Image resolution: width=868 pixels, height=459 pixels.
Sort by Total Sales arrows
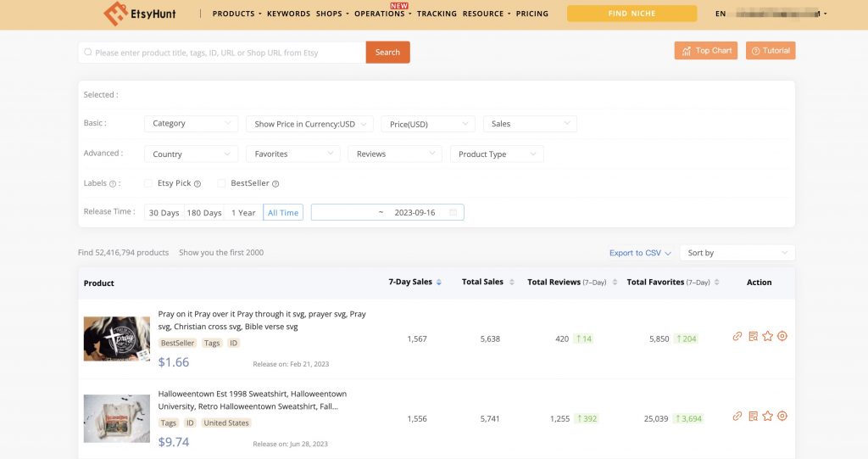(511, 283)
